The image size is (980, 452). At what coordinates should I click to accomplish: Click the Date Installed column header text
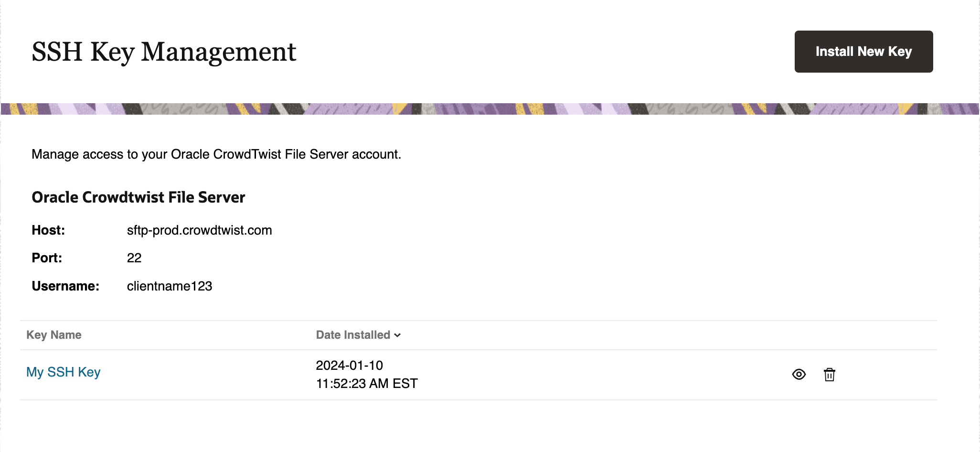click(x=353, y=335)
